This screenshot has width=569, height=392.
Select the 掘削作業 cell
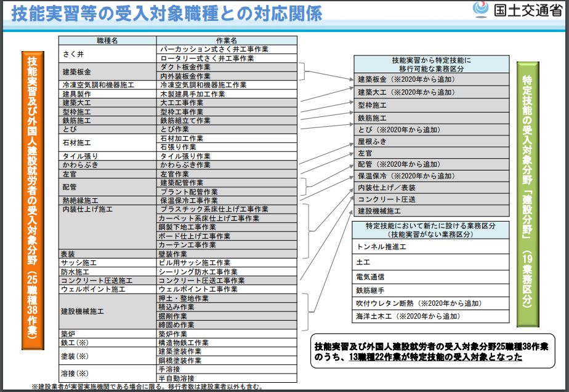tap(227, 316)
